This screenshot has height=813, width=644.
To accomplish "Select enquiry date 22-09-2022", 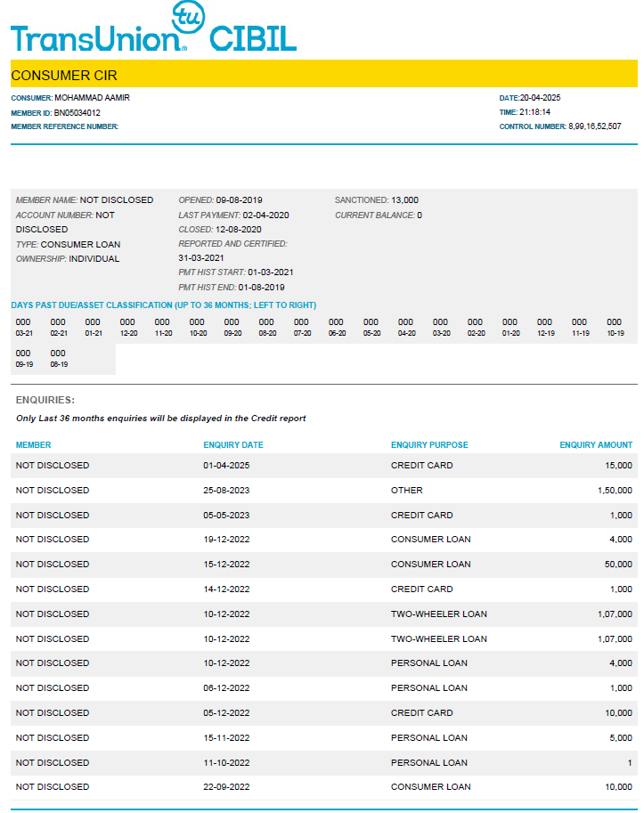I will tap(226, 787).
